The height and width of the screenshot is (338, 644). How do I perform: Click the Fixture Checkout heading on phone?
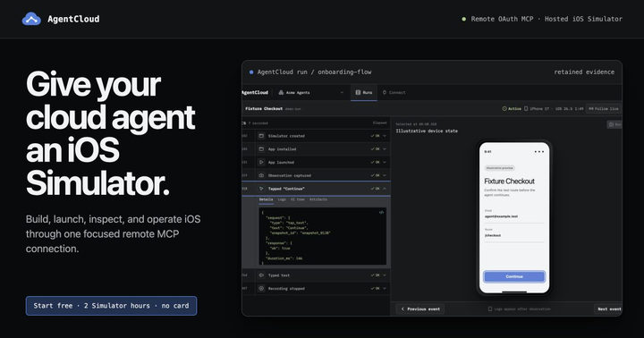coord(509,182)
